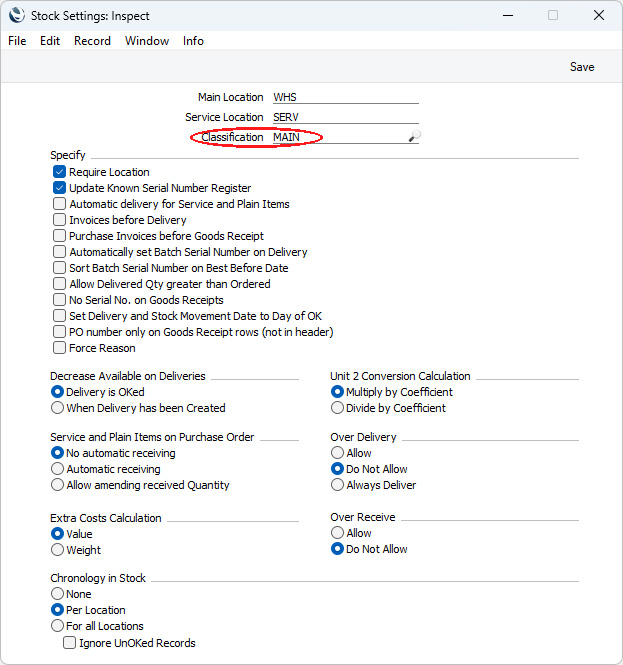The width and height of the screenshot is (623, 665).
Task: Click the Service Location field
Action: 346,117
